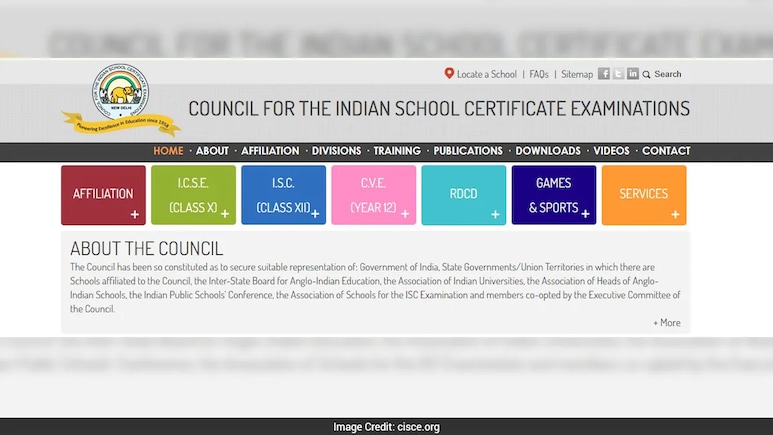Click + More under About the Council
The height and width of the screenshot is (435, 773).
click(667, 323)
